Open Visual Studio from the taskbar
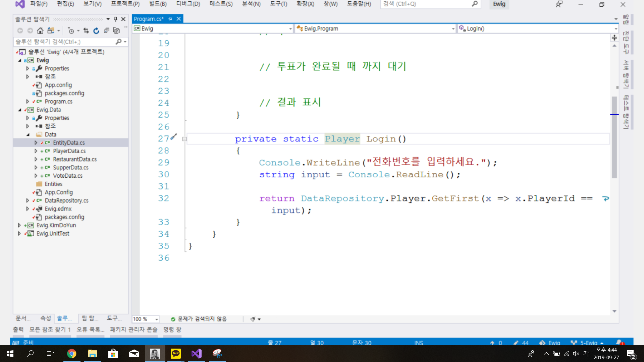The image size is (644, 362). pyautogui.click(x=197, y=353)
